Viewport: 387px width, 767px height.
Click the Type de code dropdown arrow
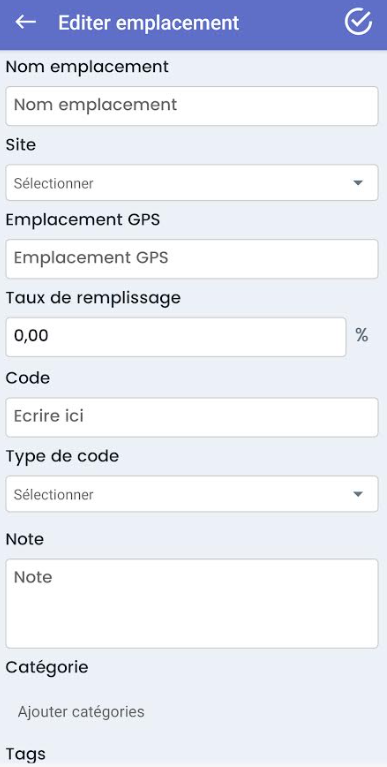358,494
